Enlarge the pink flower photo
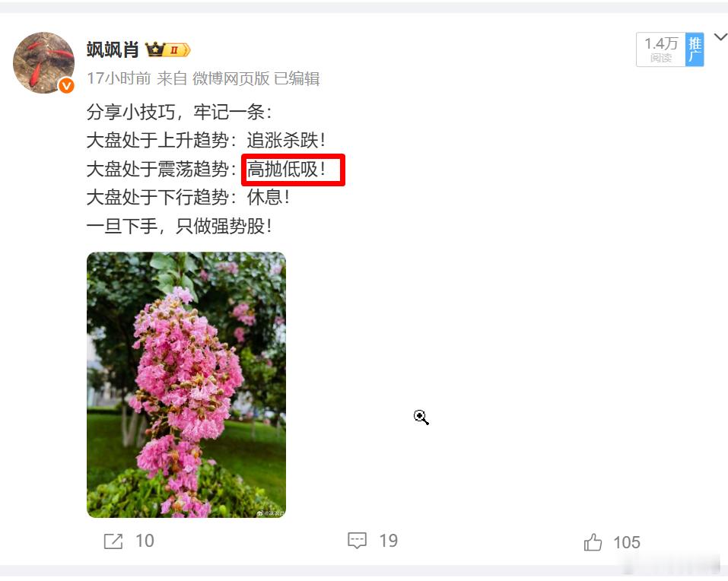The width and height of the screenshot is (728, 581). tap(186, 385)
